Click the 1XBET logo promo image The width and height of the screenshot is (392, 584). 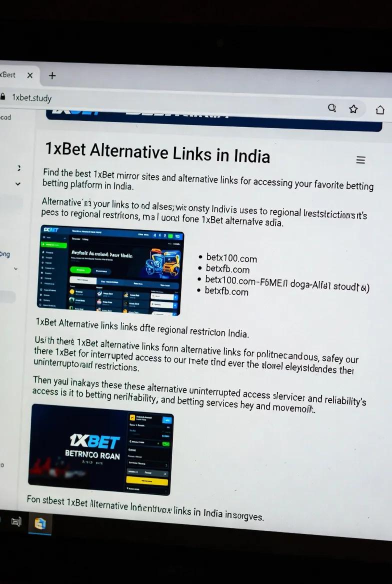[100, 448]
